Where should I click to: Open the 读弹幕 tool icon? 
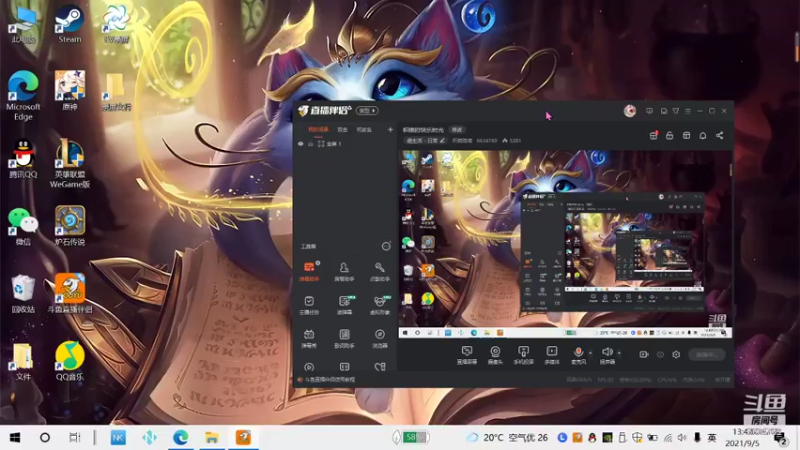click(x=344, y=305)
